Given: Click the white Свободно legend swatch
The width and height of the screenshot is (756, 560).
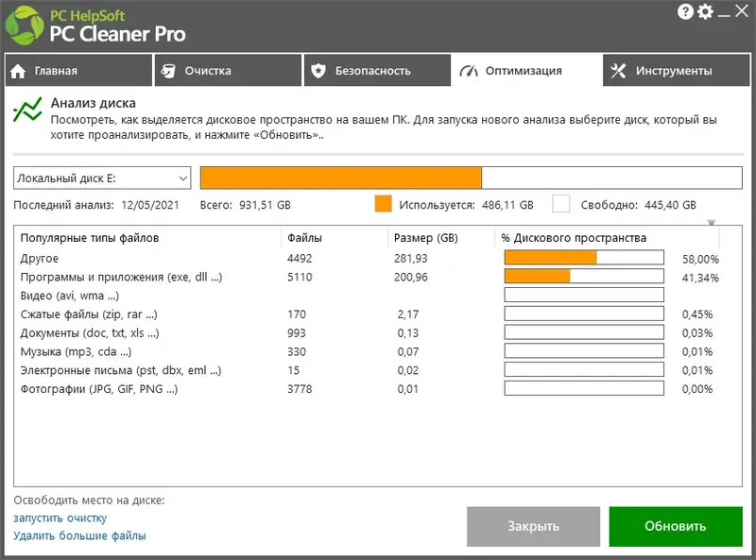Looking at the screenshot, I should (561, 204).
